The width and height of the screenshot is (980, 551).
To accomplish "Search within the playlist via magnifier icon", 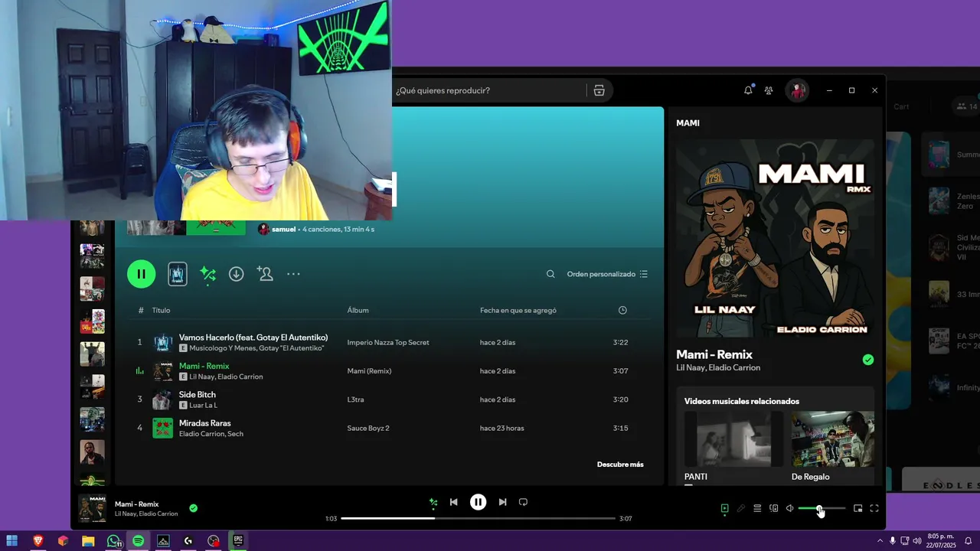I will pos(550,274).
